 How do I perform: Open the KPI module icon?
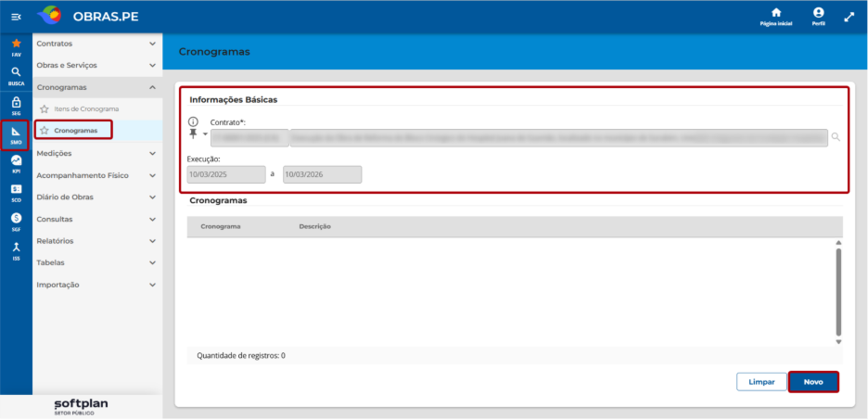[x=16, y=160]
